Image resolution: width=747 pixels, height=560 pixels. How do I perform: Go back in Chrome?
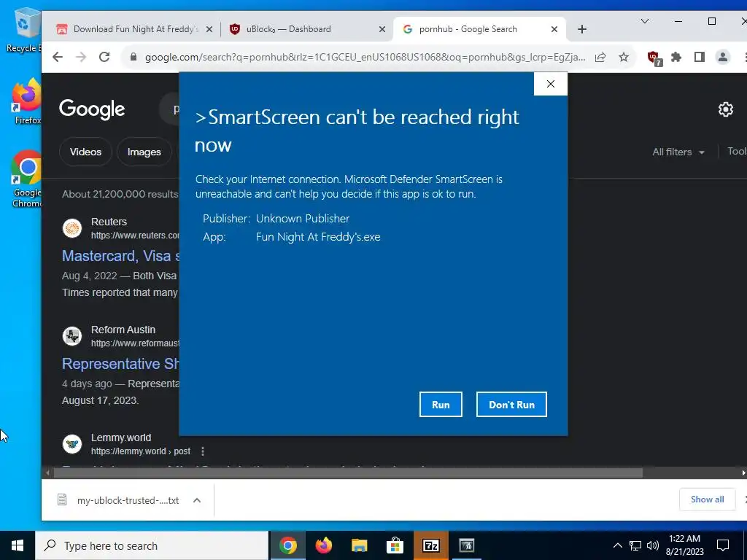(58, 57)
